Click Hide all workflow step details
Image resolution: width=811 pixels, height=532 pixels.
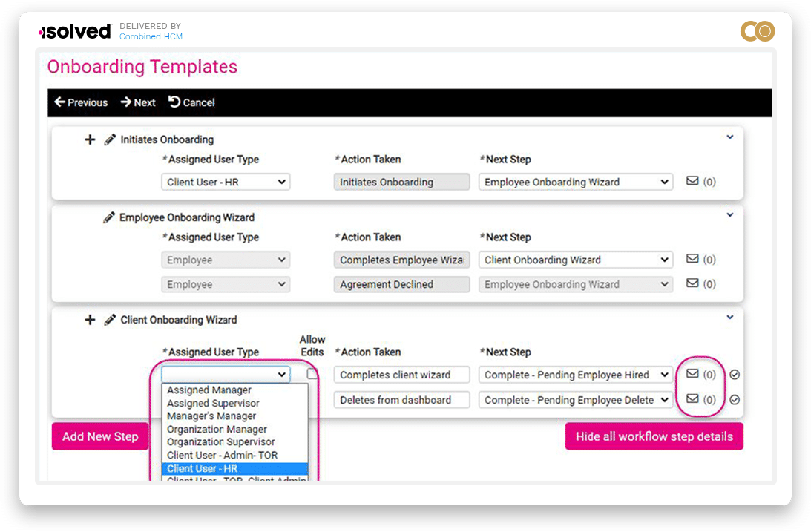(654, 436)
